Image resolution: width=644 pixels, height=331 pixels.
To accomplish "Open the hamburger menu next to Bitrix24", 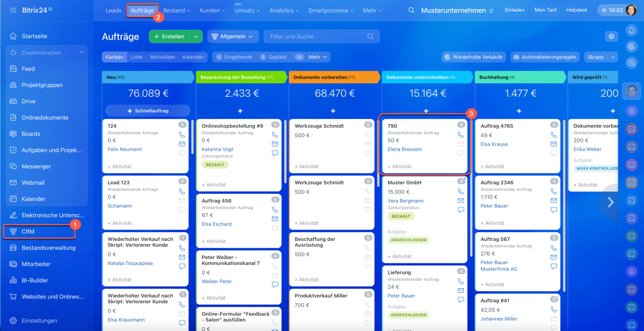I will point(13,10).
